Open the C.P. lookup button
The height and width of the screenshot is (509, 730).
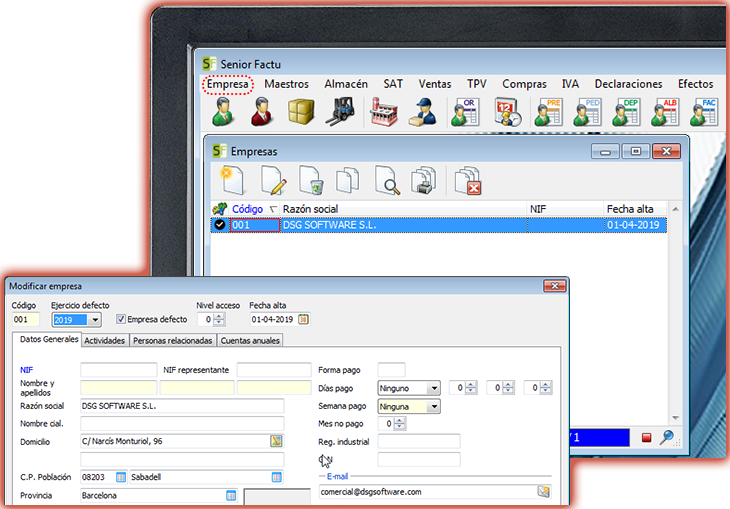click(x=121, y=477)
